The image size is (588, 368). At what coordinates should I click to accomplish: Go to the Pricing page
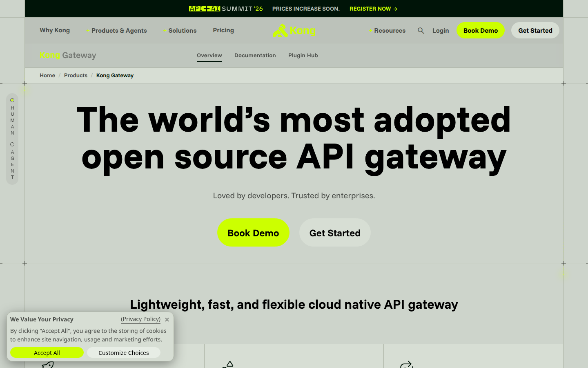click(223, 30)
